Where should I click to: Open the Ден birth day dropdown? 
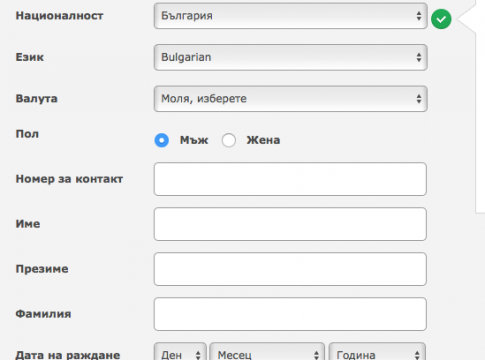tap(180, 351)
